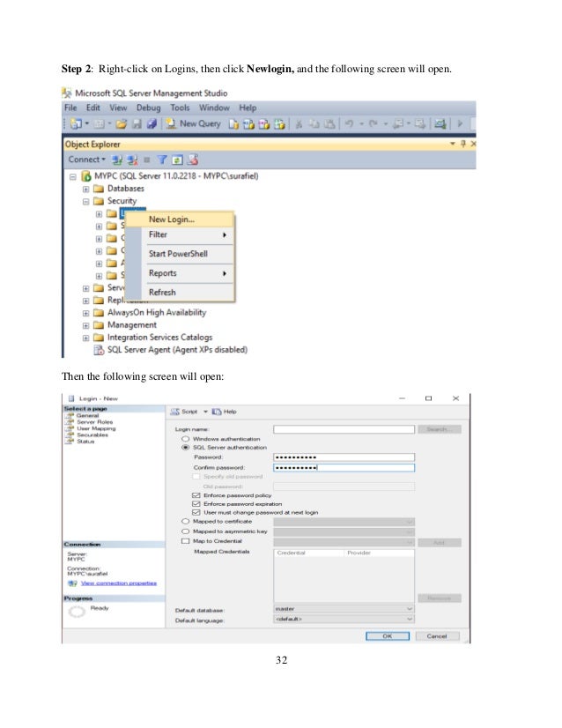Select Mapped to asymmetric key radio button

coord(185,531)
